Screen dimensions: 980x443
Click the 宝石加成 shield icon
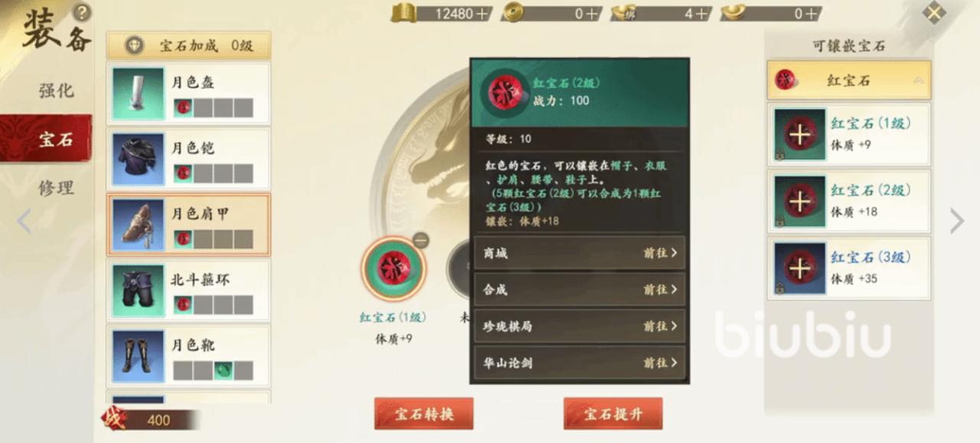[135, 46]
